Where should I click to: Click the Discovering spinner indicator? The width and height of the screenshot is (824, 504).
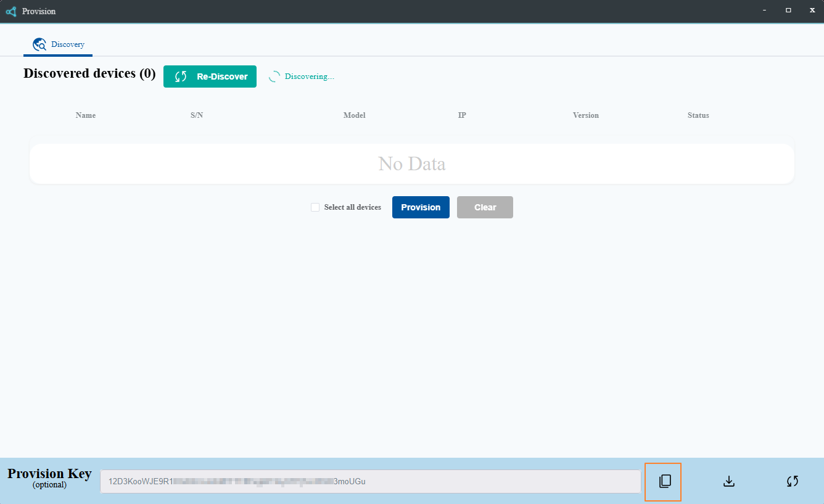click(274, 76)
